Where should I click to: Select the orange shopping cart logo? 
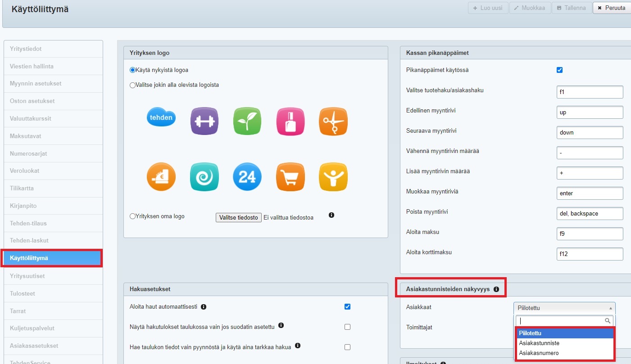point(291,176)
